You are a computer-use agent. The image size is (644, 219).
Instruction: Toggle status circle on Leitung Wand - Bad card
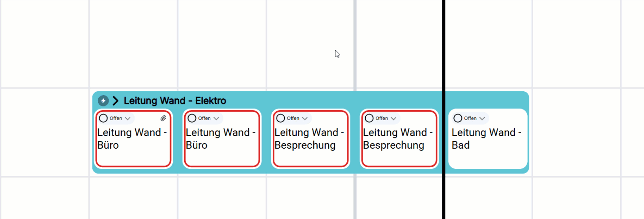tap(458, 118)
